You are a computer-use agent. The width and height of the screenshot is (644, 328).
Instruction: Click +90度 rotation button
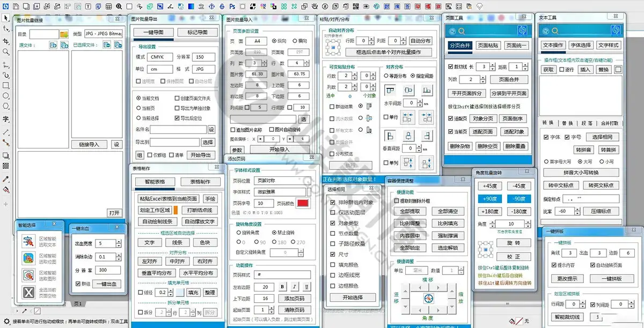click(490, 199)
